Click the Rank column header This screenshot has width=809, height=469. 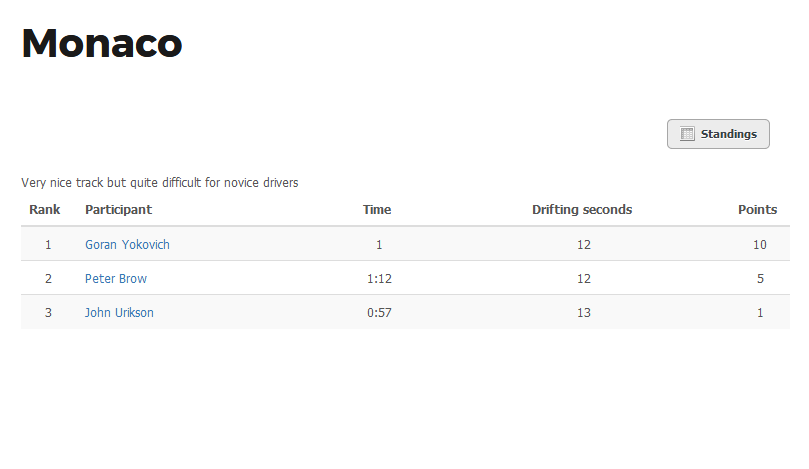coord(44,209)
